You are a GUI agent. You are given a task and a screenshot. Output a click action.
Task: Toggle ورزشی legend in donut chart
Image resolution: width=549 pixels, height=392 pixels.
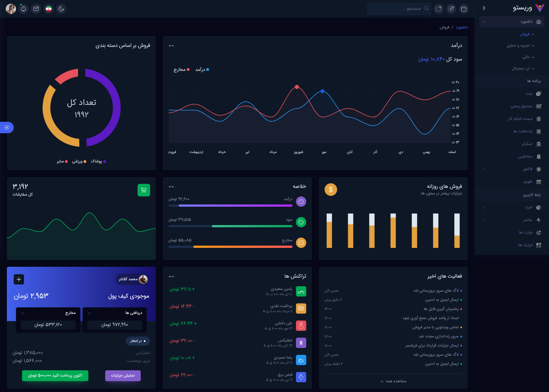(x=79, y=162)
